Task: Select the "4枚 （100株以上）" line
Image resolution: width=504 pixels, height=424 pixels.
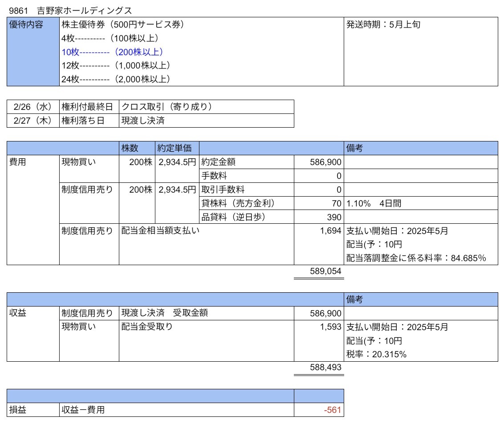Action: coord(110,38)
